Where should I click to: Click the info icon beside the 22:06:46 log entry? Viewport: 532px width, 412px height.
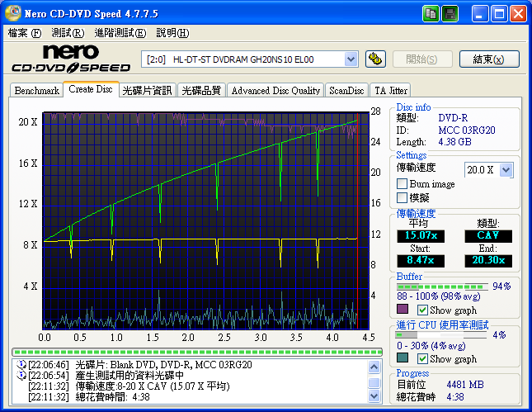coord(21,364)
